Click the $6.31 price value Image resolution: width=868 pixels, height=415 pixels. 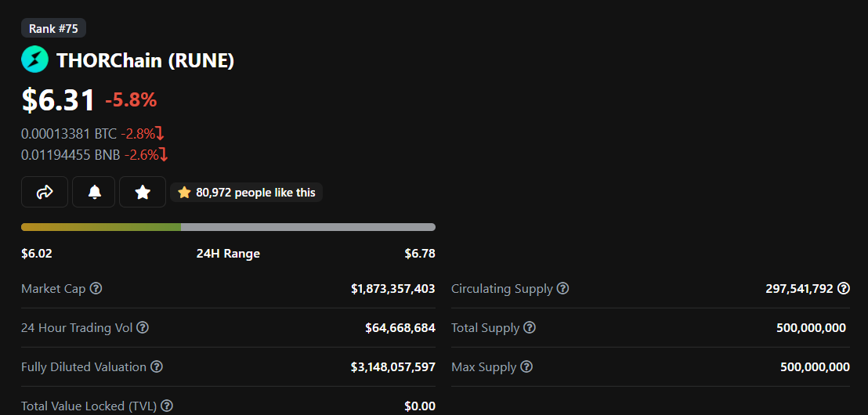coord(58,100)
